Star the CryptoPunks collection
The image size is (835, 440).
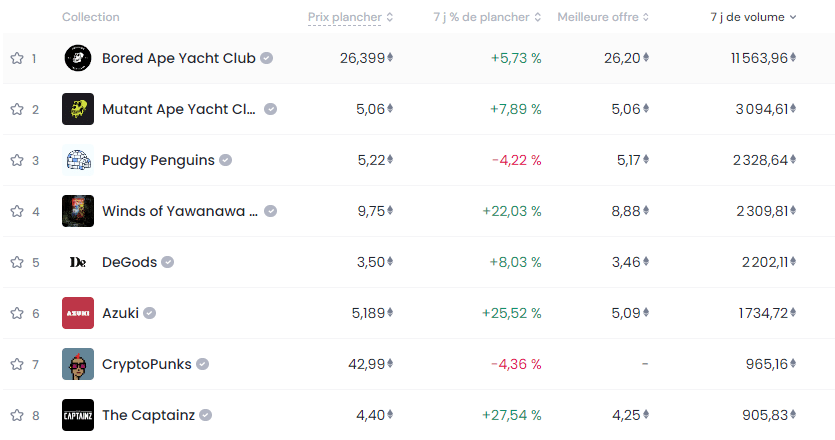pyautogui.click(x=17, y=364)
